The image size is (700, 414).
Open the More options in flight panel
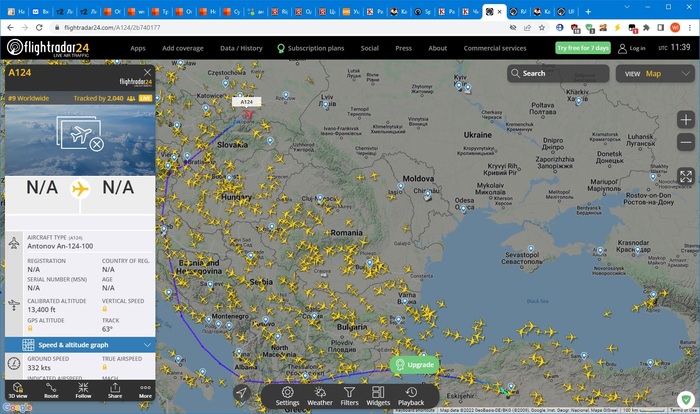(145, 390)
